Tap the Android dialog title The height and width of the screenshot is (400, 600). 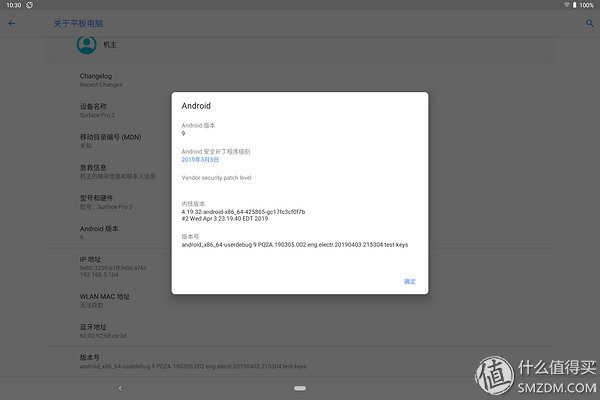point(196,106)
